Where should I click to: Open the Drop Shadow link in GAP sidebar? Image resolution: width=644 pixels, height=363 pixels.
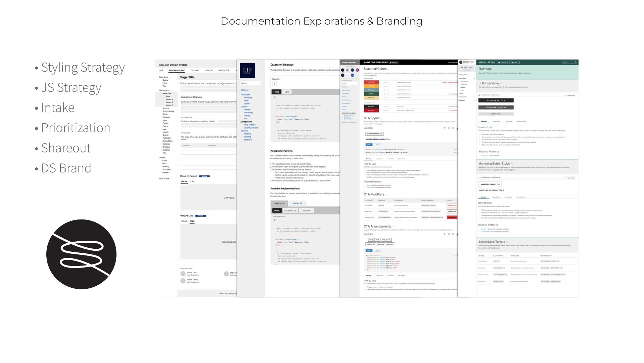[250, 125]
